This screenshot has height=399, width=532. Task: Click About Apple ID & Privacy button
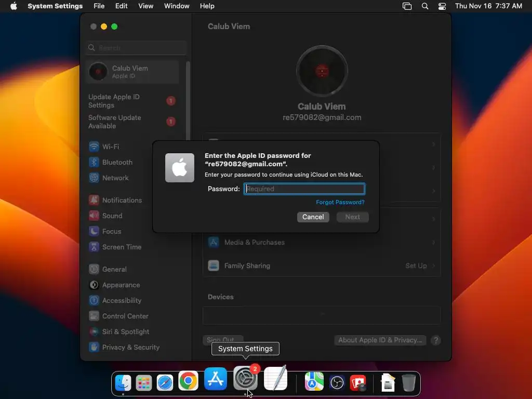[380, 340]
